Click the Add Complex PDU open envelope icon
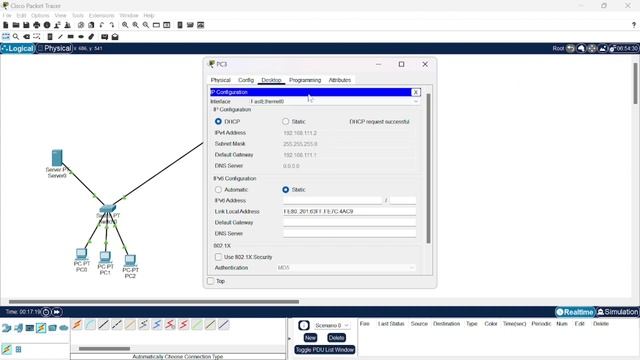This screenshot has width=640, height=360. [x=115, y=37]
